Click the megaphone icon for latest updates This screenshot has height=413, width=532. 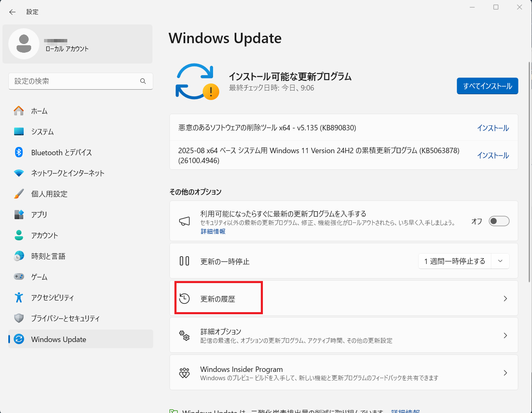[x=184, y=221]
